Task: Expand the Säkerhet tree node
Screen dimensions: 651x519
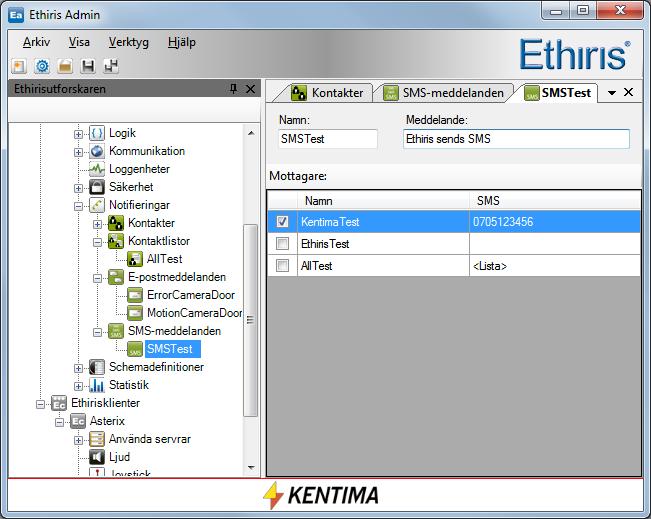Action: point(78,188)
